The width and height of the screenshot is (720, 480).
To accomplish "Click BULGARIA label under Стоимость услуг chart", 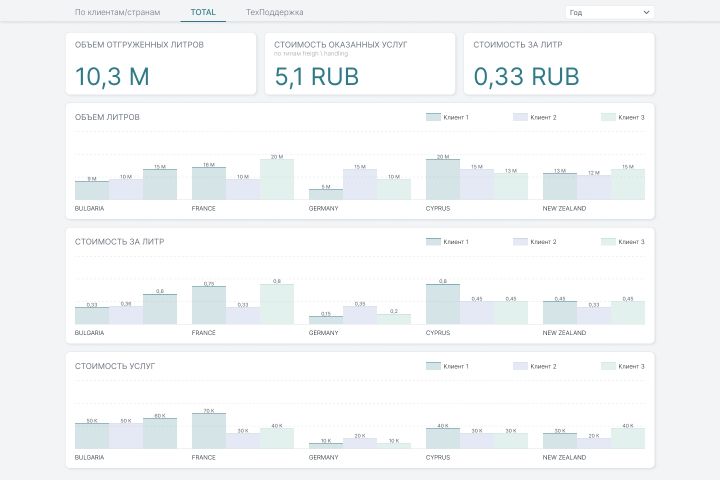I will click(x=90, y=457).
